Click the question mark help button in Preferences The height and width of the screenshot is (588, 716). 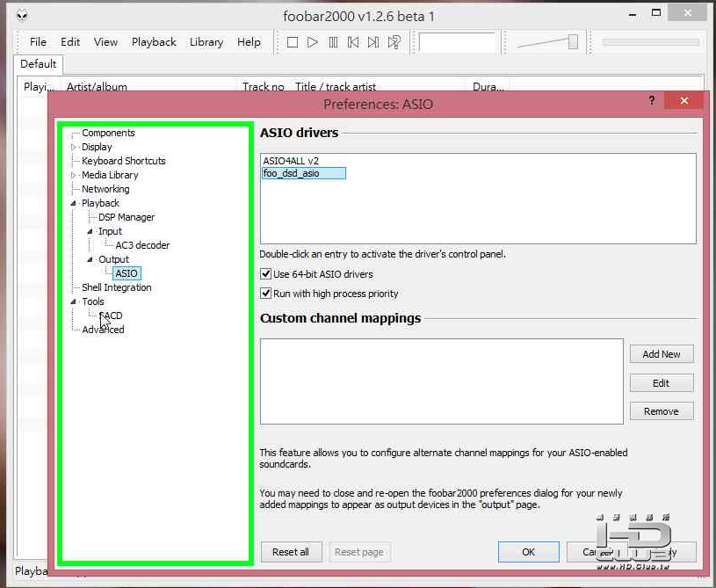(x=652, y=100)
